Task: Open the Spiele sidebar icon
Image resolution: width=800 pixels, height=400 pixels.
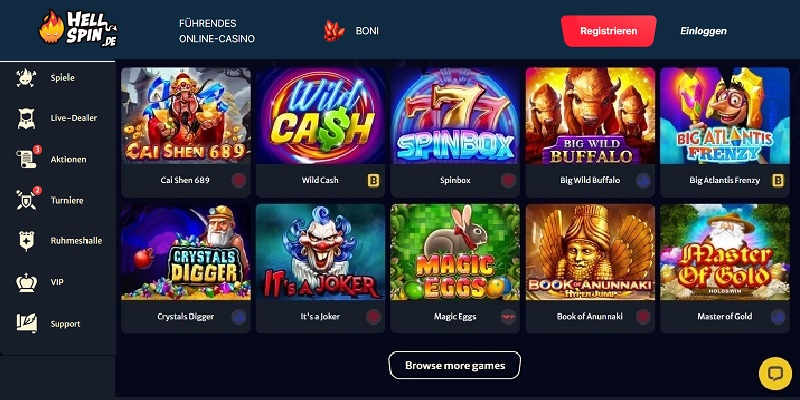Action: coord(27,78)
